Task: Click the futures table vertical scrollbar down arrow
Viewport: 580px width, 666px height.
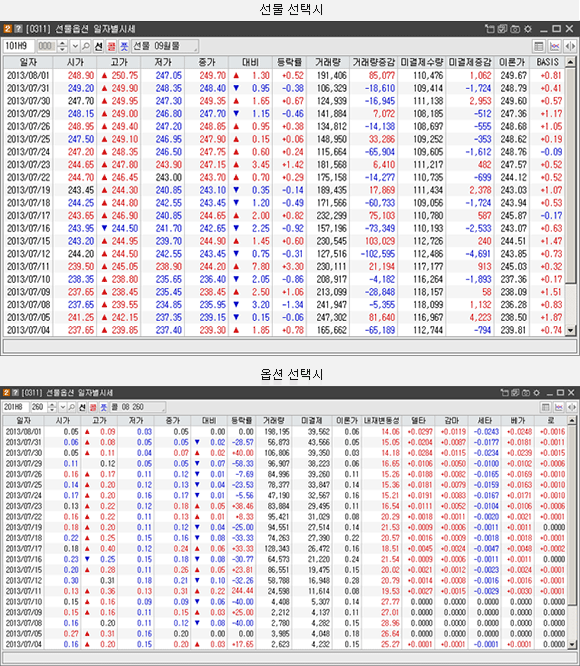Action: point(570,330)
